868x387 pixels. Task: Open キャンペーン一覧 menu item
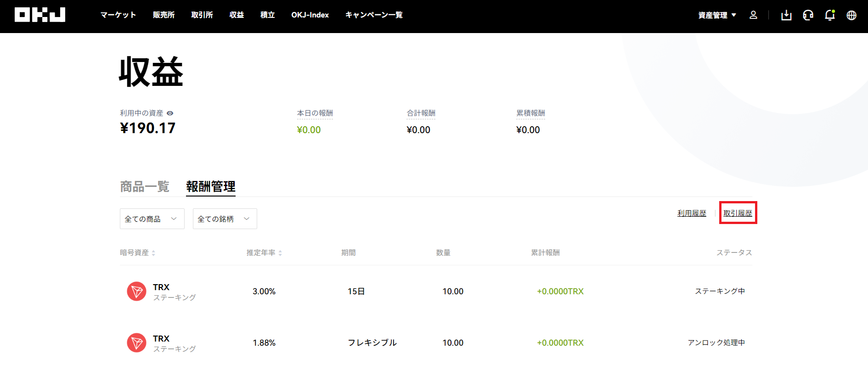(374, 15)
